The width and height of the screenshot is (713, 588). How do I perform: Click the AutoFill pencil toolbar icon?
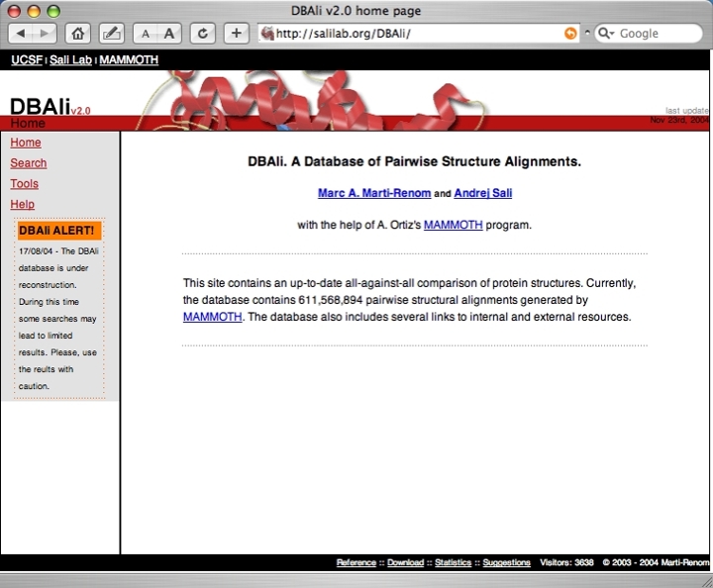coord(112,34)
